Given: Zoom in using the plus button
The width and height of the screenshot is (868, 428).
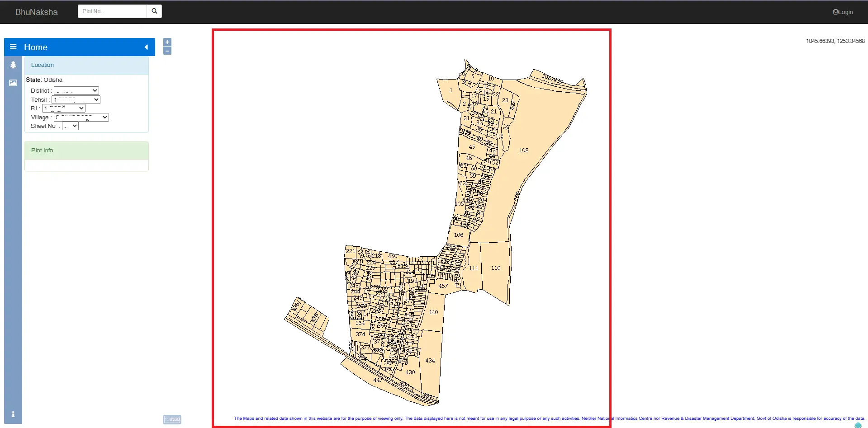Looking at the screenshot, I should coord(167,42).
